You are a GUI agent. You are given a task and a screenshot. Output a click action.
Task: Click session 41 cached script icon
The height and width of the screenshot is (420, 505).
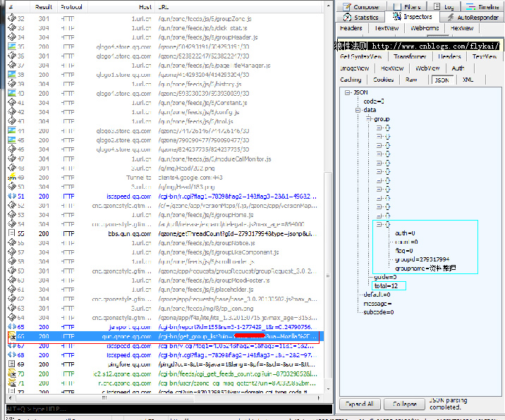12,102
